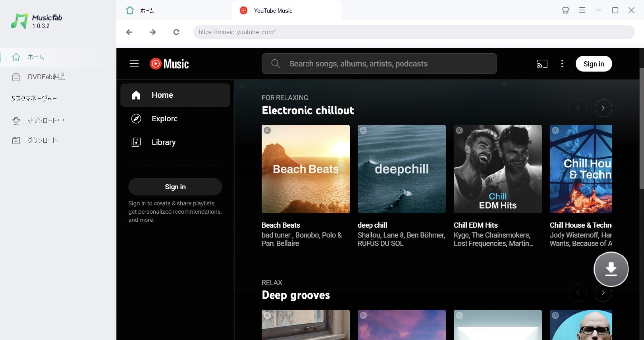This screenshot has width=644, height=340.
Task: Click the sidebar Sign in button
Action: [x=175, y=187]
